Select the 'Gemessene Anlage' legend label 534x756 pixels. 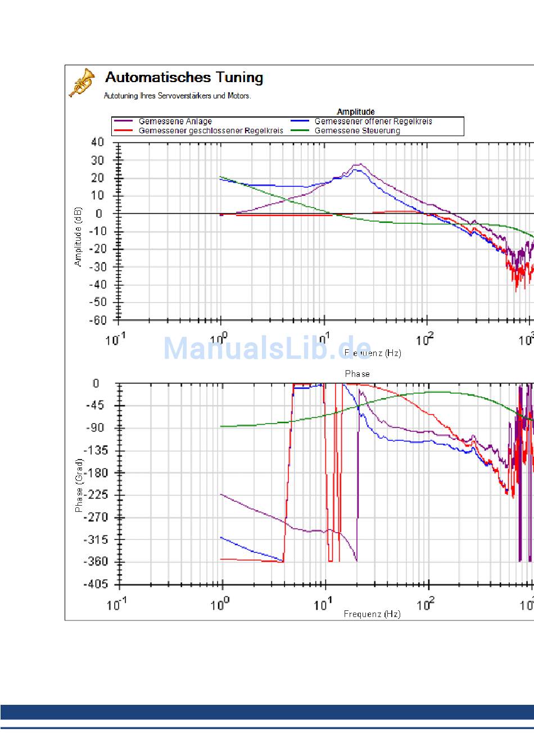[175, 121]
